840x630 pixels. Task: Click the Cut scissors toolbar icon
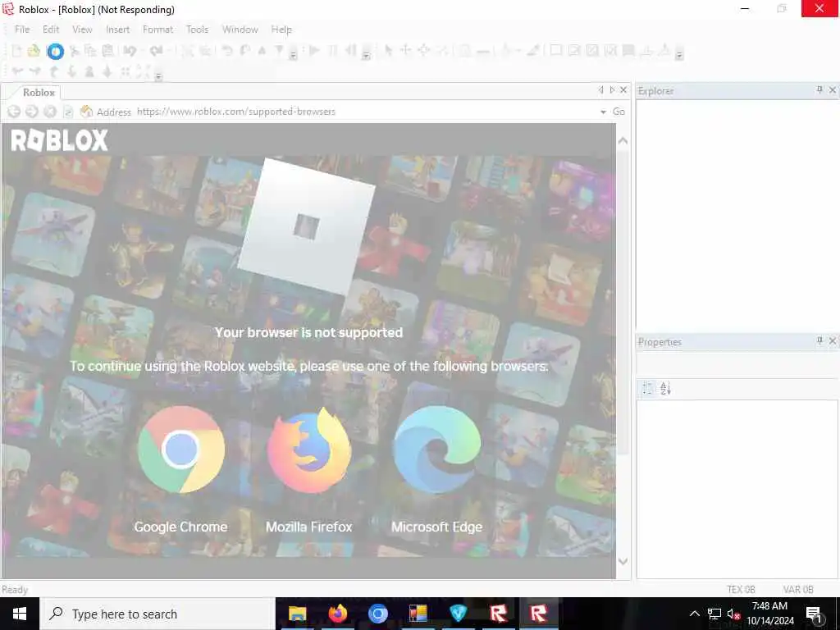[75, 51]
